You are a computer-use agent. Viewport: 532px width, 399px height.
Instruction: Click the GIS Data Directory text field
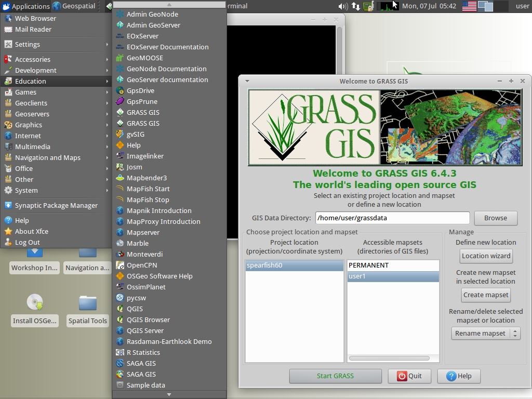[x=393, y=218]
